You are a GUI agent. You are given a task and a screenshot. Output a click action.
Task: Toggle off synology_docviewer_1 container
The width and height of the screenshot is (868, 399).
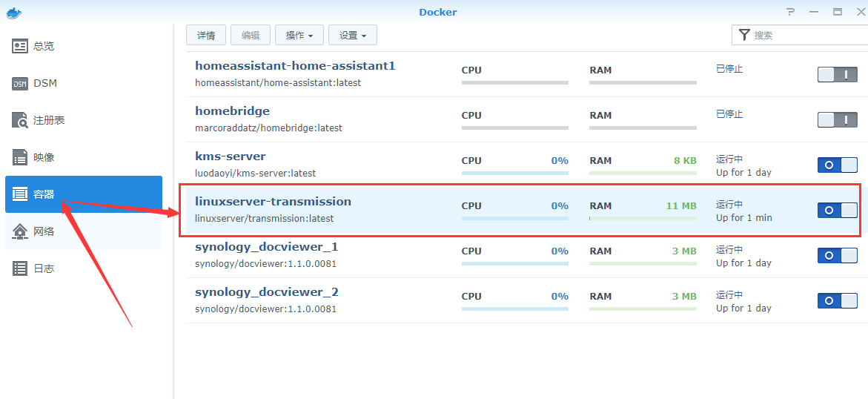coord(837,255)
